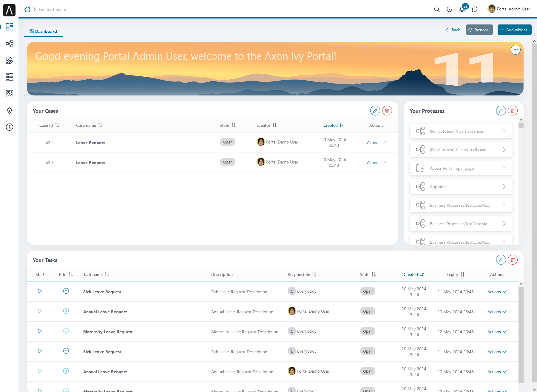537x392 pixels.
Task: Open case 432 Leave Request
Action: [90, 143]
